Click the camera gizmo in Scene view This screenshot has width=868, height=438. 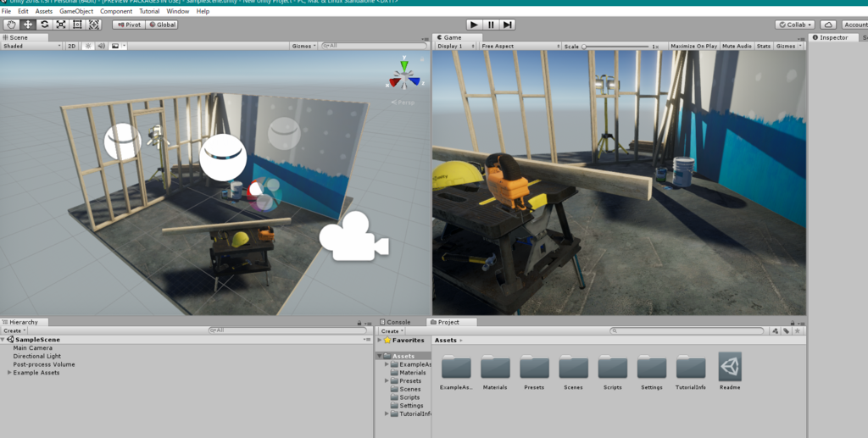point(353,236)
